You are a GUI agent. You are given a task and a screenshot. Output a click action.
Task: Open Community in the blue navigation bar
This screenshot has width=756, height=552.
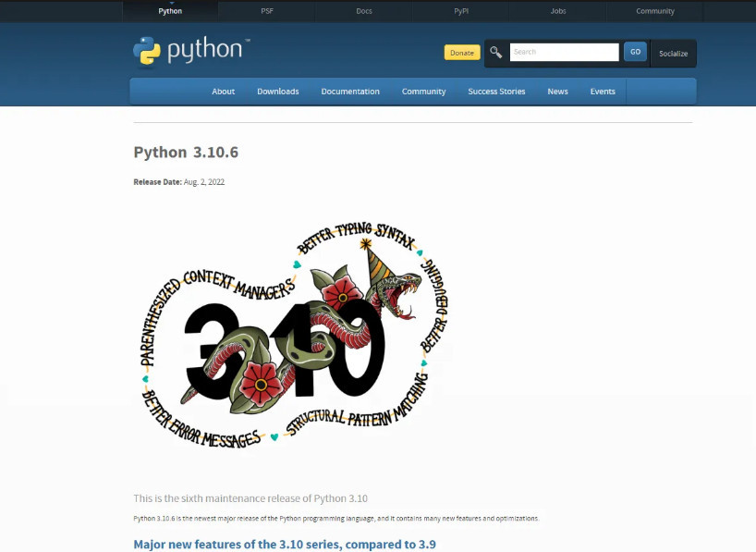pyautogui.click(x=424, y=92)
